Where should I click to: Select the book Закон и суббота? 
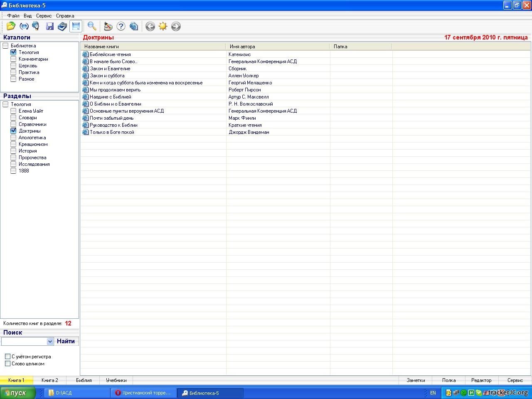(107, 76)
